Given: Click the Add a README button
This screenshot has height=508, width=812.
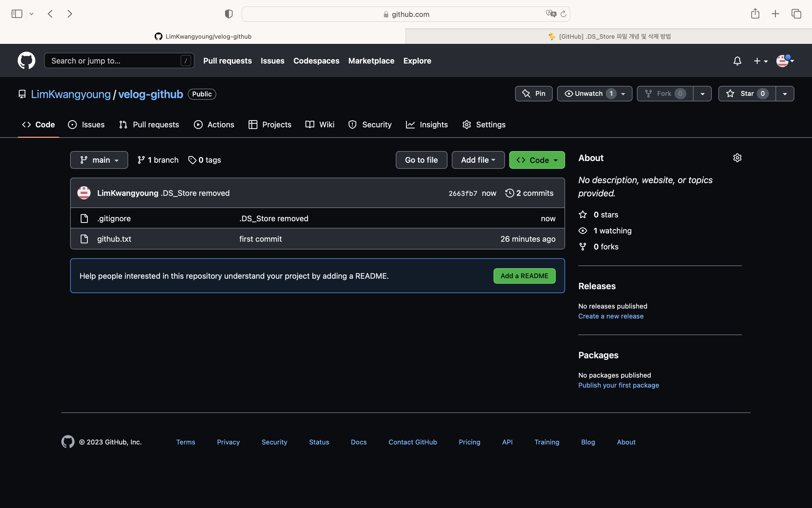Looking at the screenshot, I should tap(524, 276).
